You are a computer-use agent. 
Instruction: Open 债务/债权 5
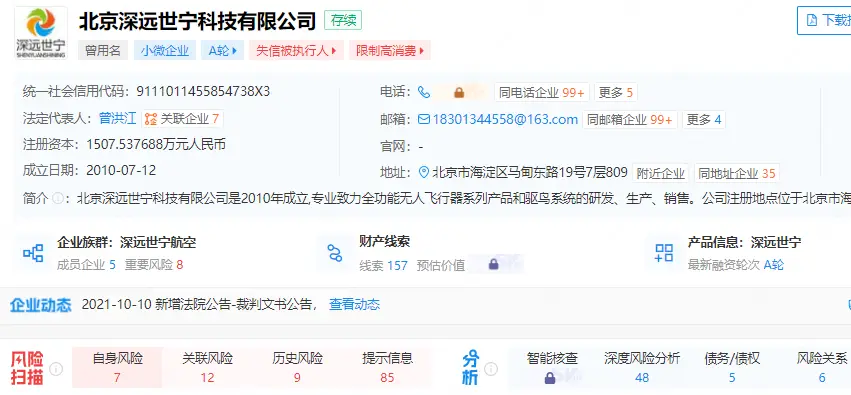732,367
